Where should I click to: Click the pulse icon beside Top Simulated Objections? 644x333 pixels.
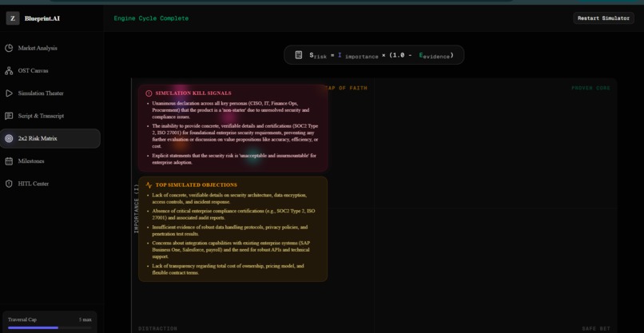point(149,185)
